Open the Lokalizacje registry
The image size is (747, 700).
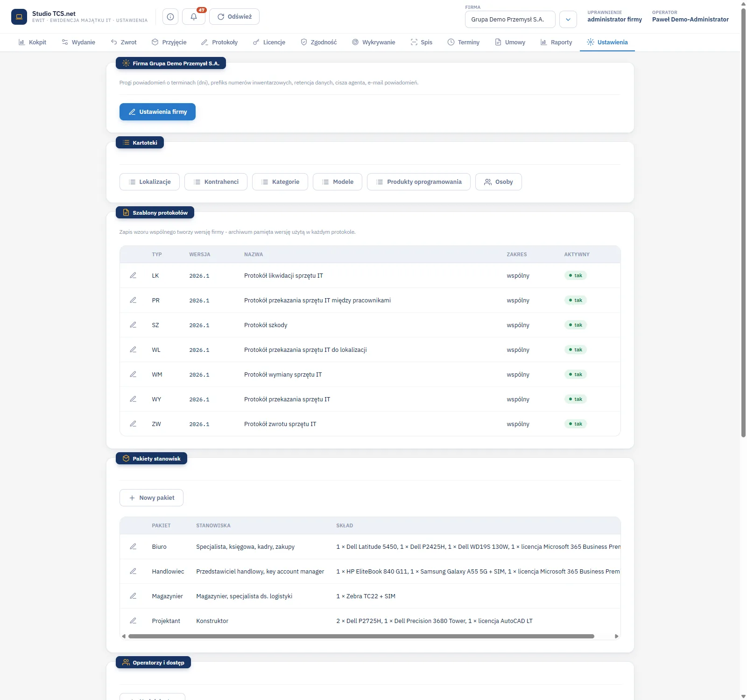[x=149, y=182]
